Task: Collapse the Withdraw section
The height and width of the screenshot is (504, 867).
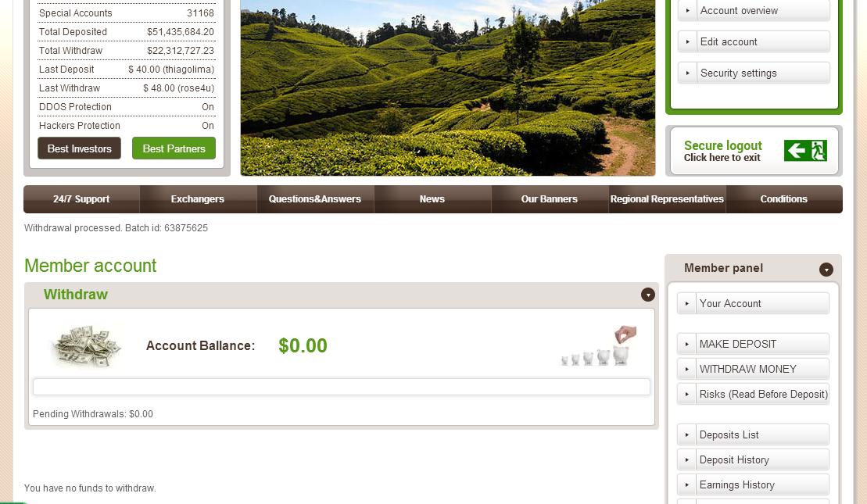Action: 647,295
